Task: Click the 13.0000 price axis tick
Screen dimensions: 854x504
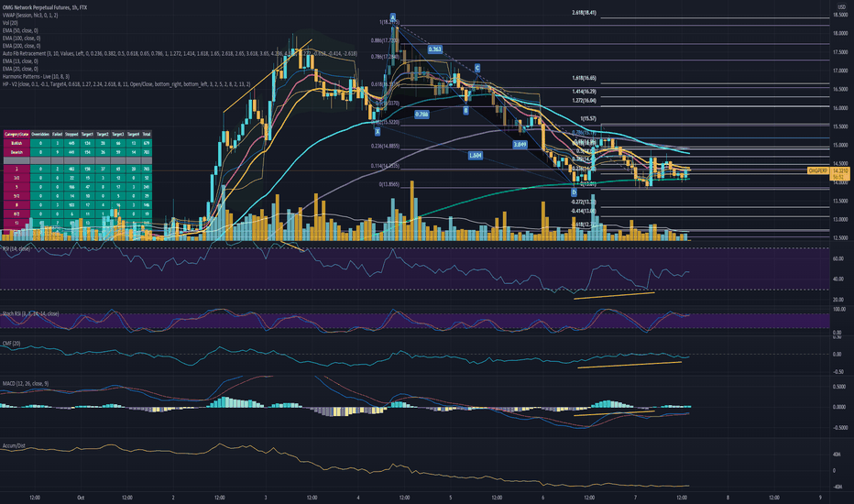Action: [840, 220]
